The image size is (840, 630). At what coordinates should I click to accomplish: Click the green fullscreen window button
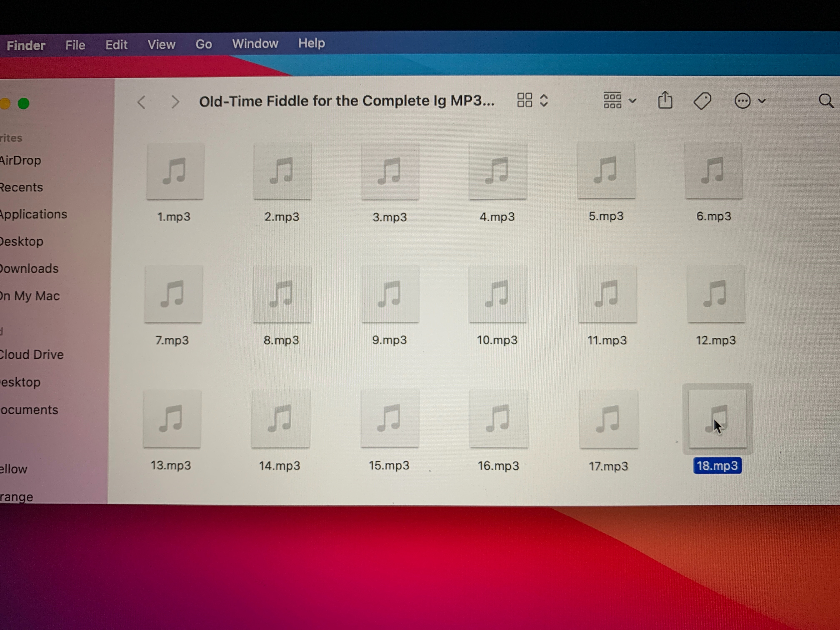pos(24,103)
